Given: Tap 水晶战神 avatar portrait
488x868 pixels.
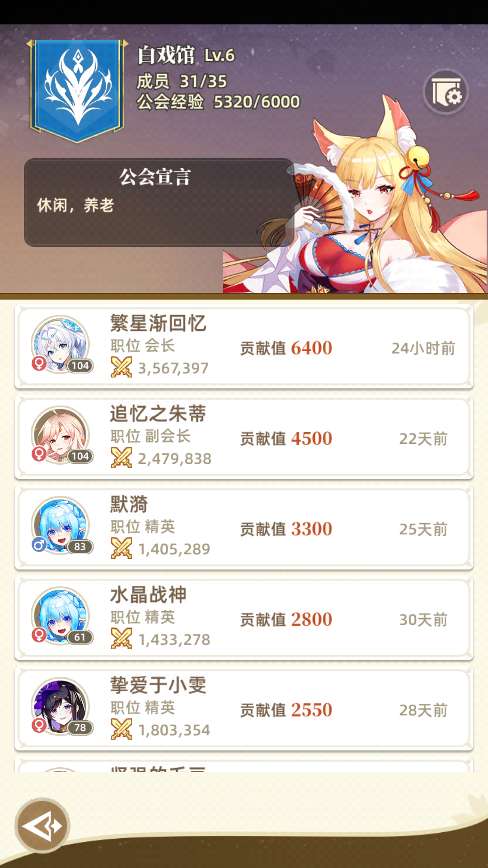Looking at the screenshot, I should point(60,616).
